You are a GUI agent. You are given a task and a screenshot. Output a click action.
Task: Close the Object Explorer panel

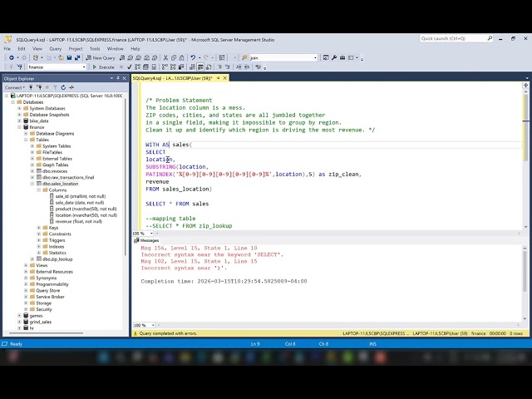125,78
